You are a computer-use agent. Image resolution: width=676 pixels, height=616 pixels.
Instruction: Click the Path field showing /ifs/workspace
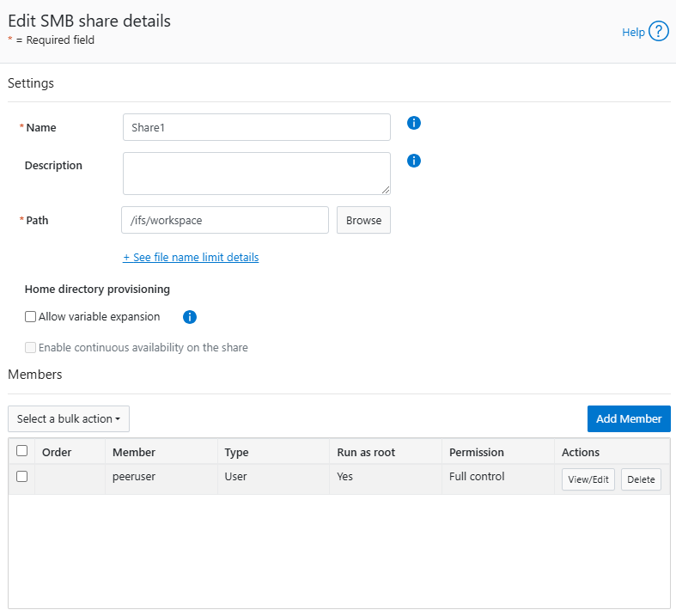[225, 220]
